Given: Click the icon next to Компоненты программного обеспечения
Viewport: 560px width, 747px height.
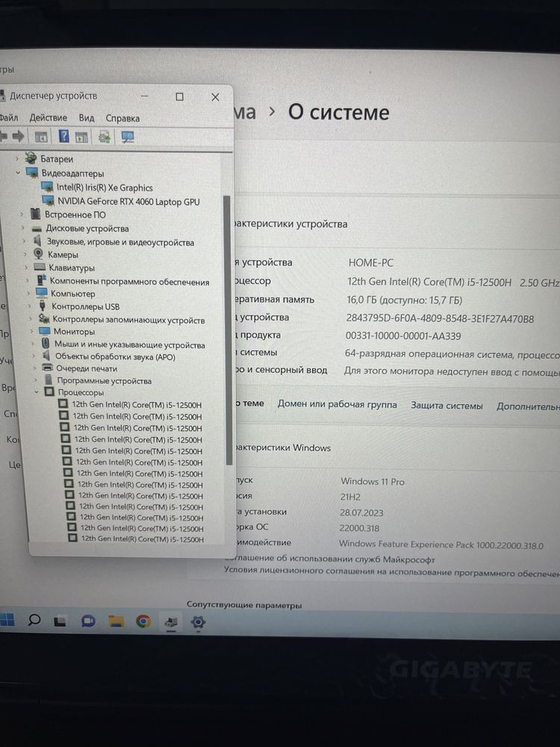Looking at the screenshot, I should coord(41,281).
